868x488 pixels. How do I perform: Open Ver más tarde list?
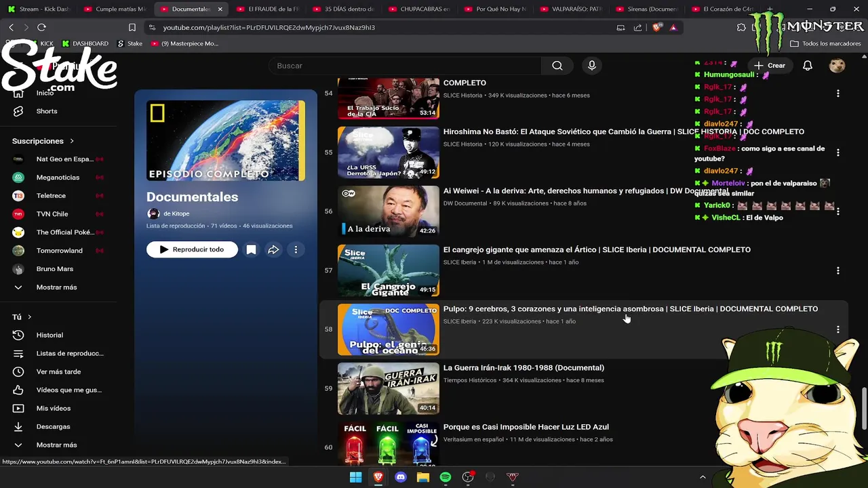point(58,371)
